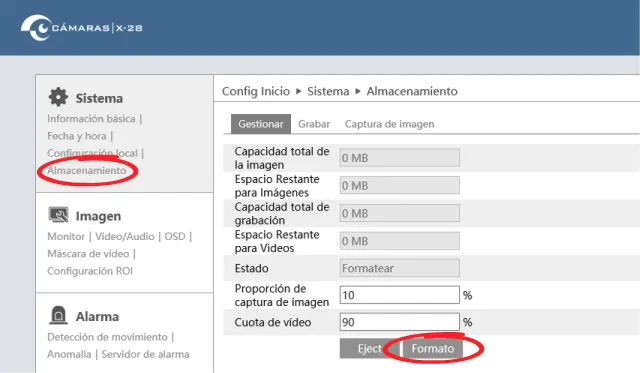Click the Formato button

[433, 349]
